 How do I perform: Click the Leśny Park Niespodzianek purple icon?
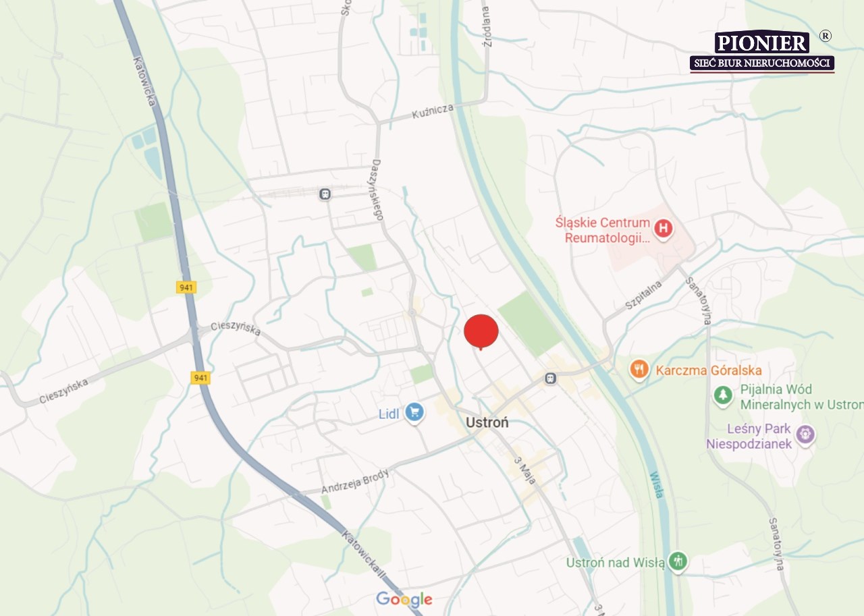pyautogui.click(x=805, y=435)
